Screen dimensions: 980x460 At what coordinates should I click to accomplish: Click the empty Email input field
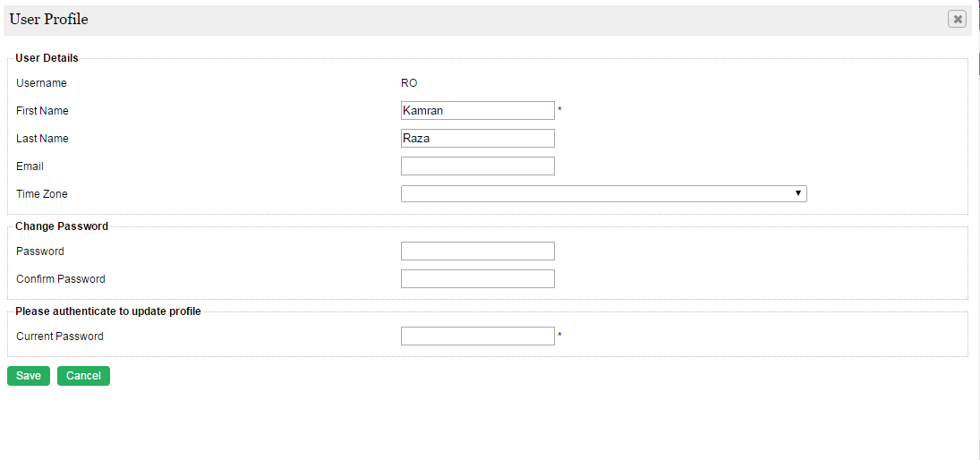tap(477, 166)
